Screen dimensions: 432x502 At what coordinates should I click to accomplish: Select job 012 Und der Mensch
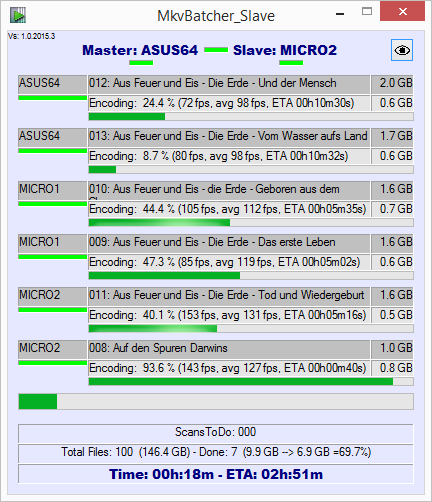click(229, 84)
